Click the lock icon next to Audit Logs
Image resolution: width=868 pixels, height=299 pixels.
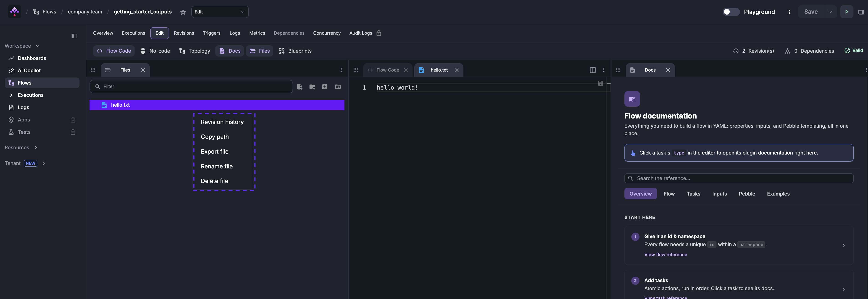[379, 33]
